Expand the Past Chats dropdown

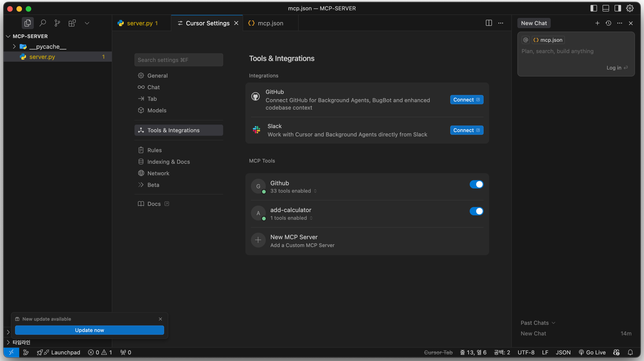point(538,323)
